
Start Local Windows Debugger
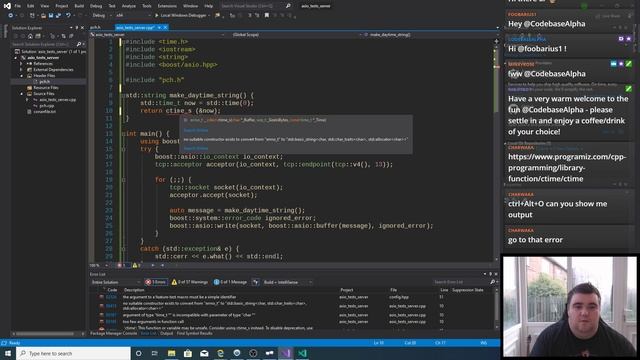click(x=182, y=16)
